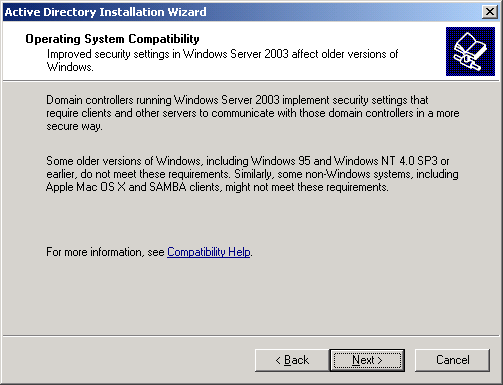Click the 'Apple Mac OS X and SAMBA' line
Viewport: 503px width, 385px height.
point(217,187)
